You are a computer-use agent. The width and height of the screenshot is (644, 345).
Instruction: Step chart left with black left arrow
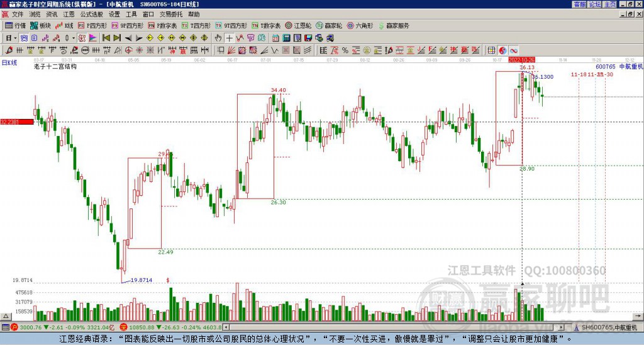point(128,38)
